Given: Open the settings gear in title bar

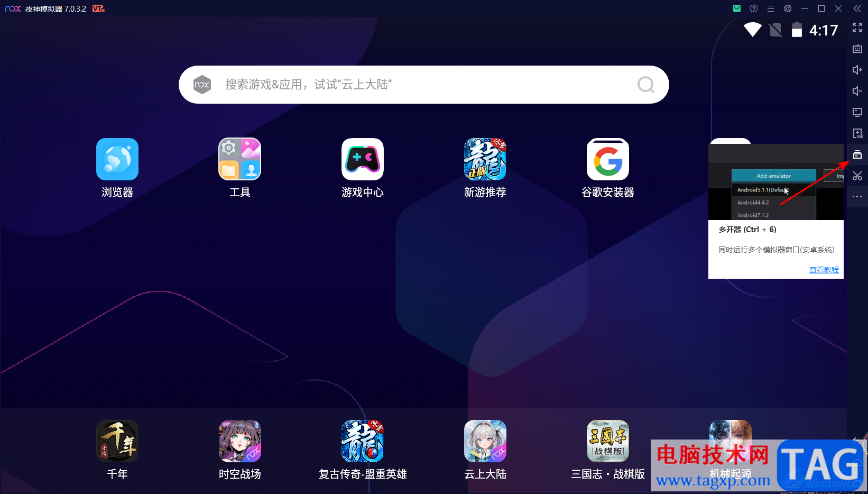Looking at the screenshot, I should click(x=788, y=8).
